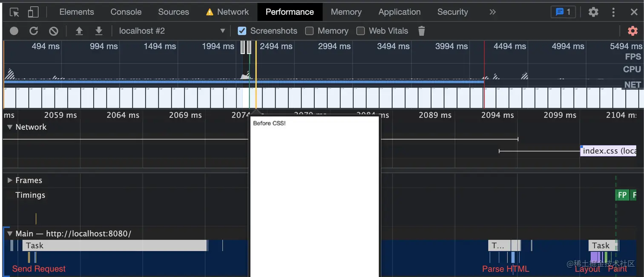Screen dimensions: 644x277
Task: Switch to the Elements tab
Action: [x=77, y=12]
